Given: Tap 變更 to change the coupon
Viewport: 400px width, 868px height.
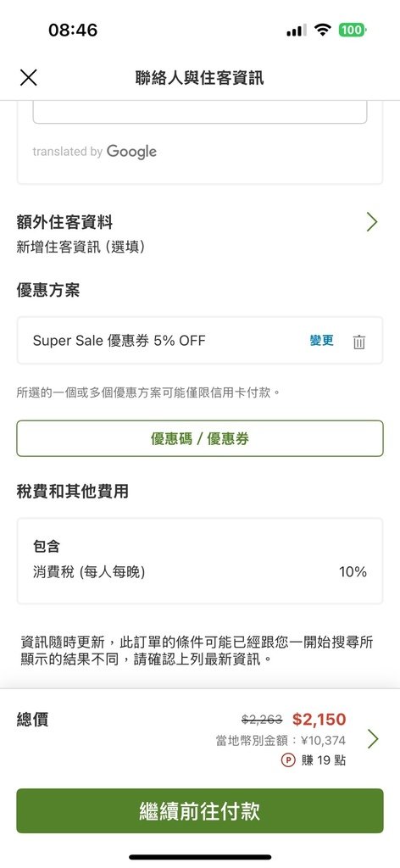Looking at the screenshot, I should [x=321, y=341].
